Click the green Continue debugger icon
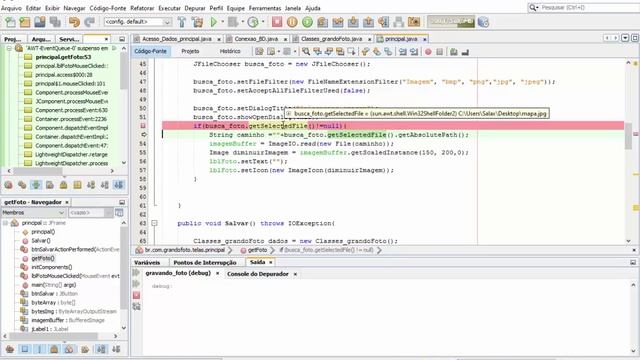The image size is (640, 360). (x=307, y=22)
